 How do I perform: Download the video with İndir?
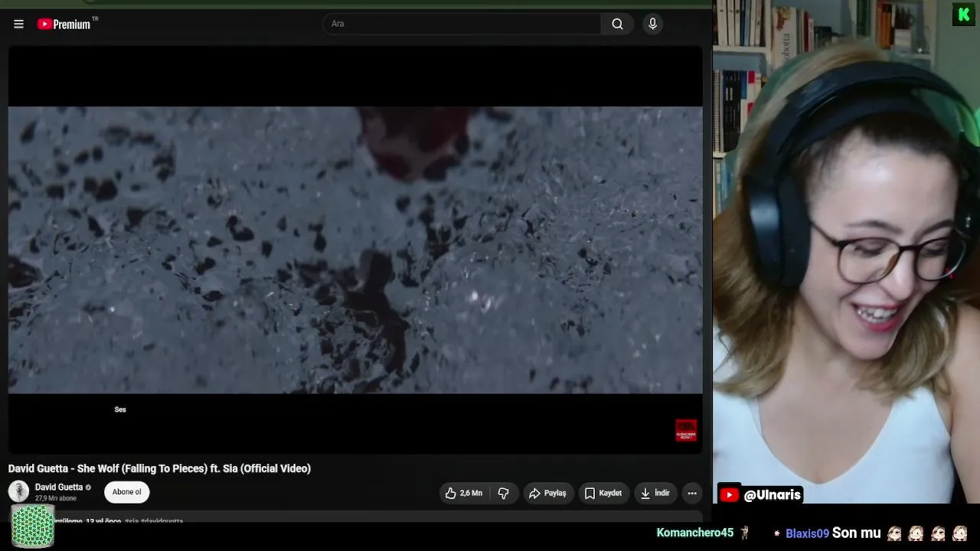click(655, 494)
